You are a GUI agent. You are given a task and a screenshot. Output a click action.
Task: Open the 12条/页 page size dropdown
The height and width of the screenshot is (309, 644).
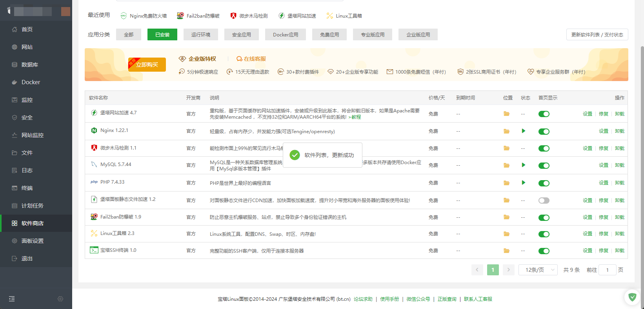538,270
